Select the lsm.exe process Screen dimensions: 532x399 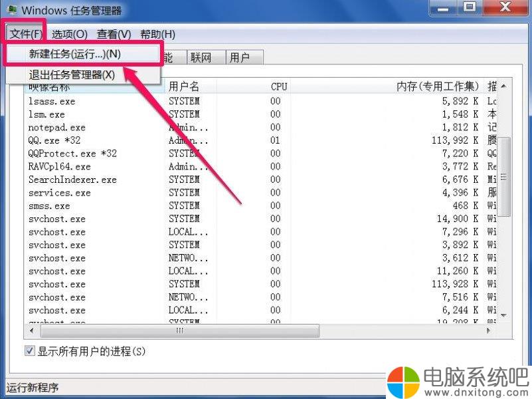pyautogui.click(x=261, y=114)
